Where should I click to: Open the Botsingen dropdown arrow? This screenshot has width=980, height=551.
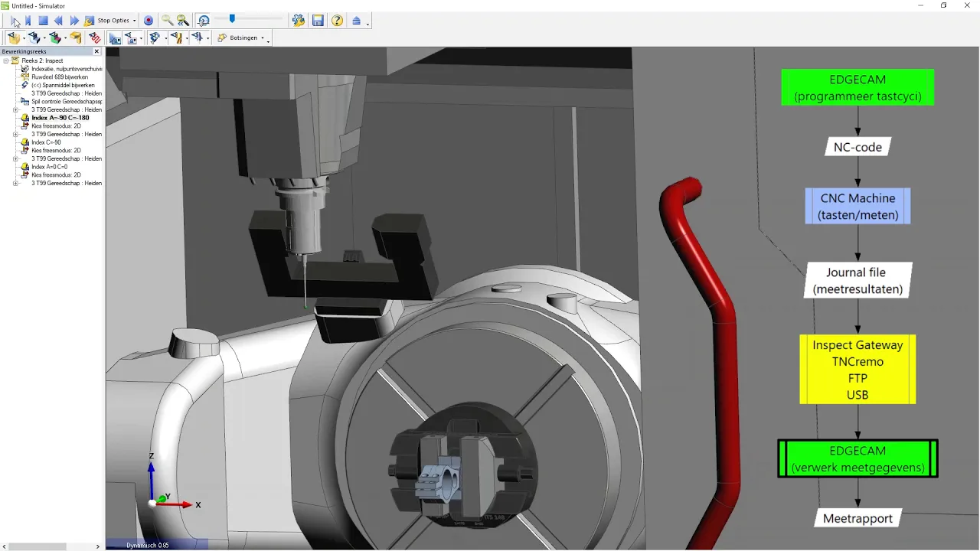click(263, 38)
